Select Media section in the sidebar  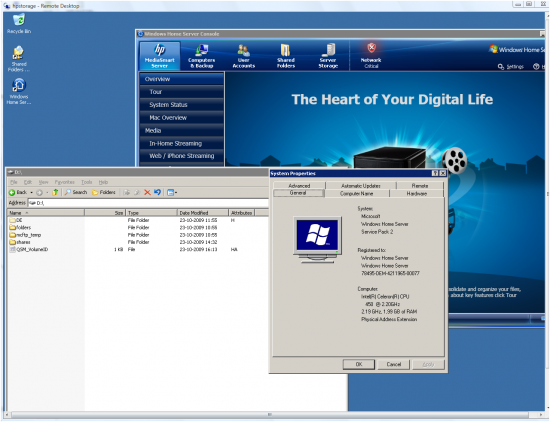point(182,130)
